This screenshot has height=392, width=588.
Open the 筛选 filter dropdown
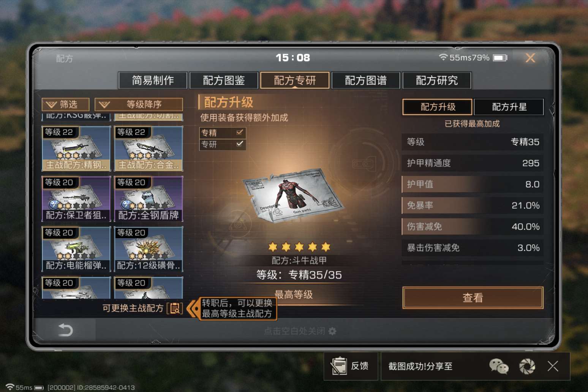pos(65,104)
